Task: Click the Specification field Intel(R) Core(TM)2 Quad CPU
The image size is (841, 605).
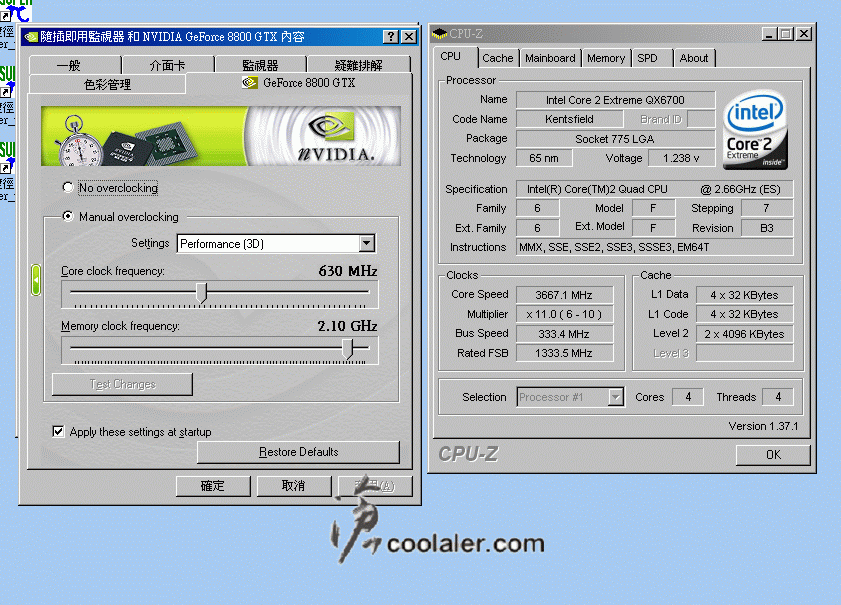Action: point(654,189)
